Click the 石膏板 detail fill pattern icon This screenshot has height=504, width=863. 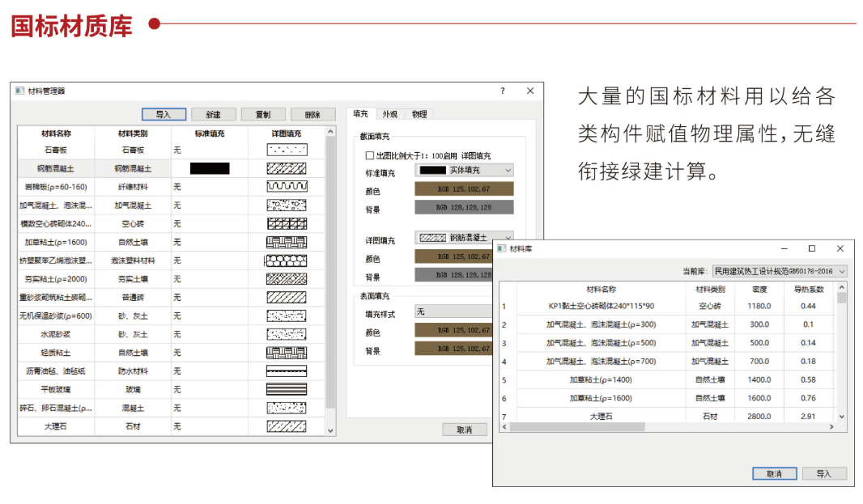[x=287, y=150]
